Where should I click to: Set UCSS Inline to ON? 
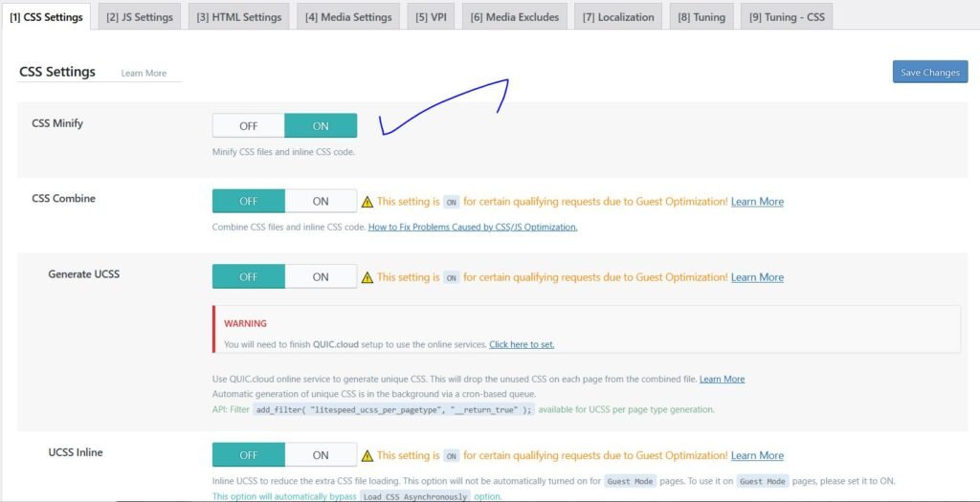(x=321, y=455)
